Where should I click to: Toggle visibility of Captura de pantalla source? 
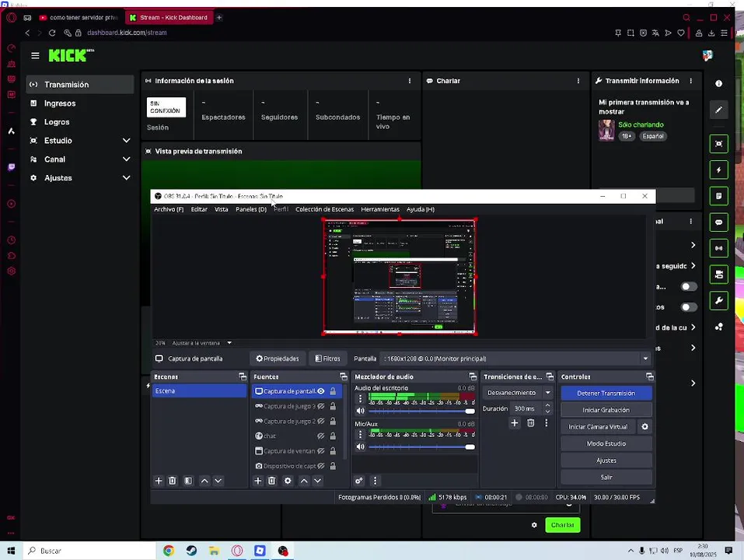pos(321,391)
